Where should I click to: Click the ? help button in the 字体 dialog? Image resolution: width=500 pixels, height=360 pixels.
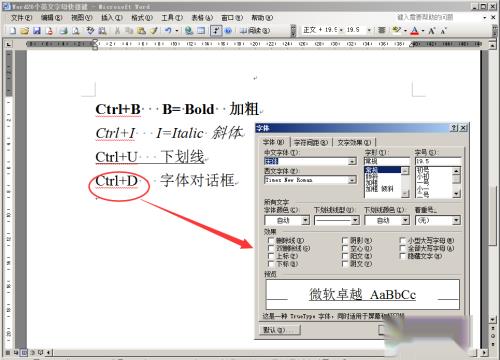click(454, 128)
